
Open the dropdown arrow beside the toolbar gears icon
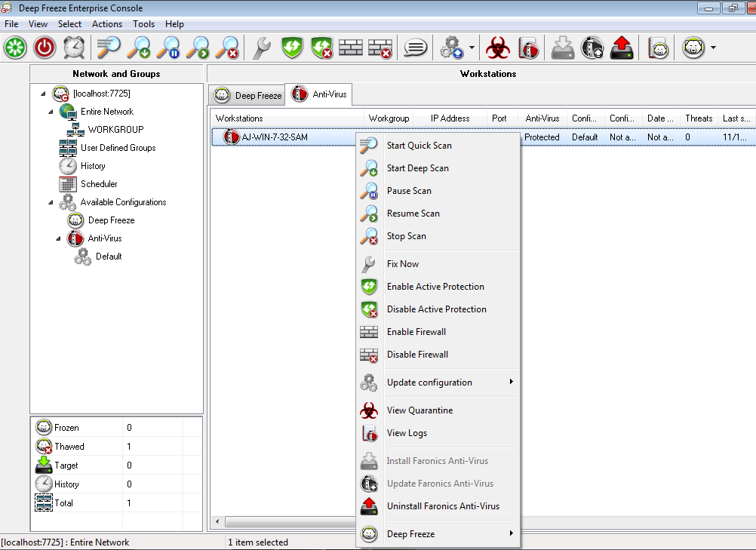tap(472, 48)
